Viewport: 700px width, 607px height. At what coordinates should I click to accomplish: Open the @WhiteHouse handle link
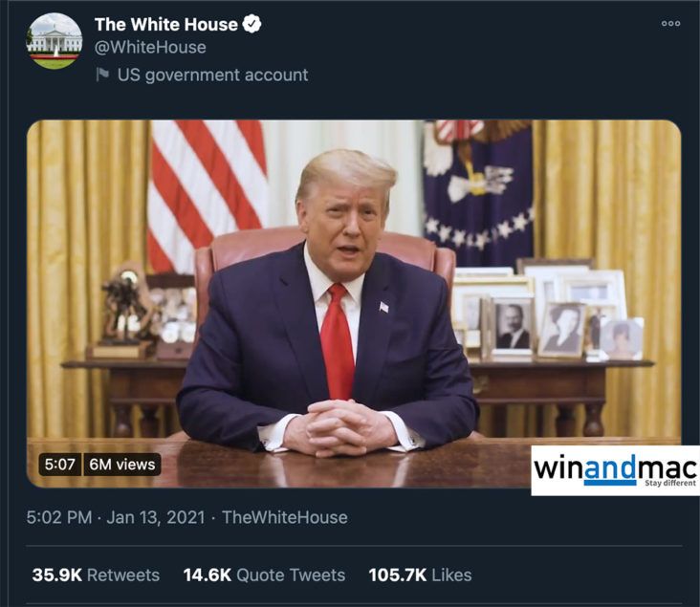(150, 47)
